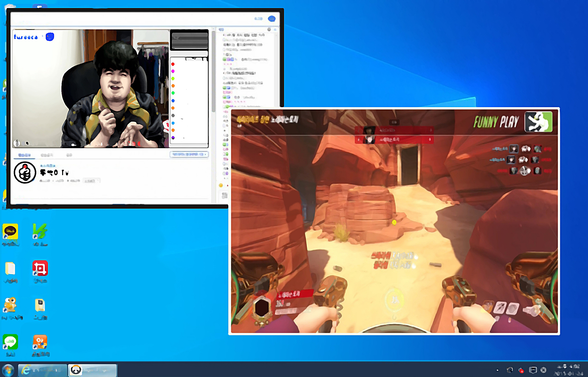Open the Action Center notification tray icon
Image resolution: width=588 pixels, height=377 pixels.
(533, 370)
